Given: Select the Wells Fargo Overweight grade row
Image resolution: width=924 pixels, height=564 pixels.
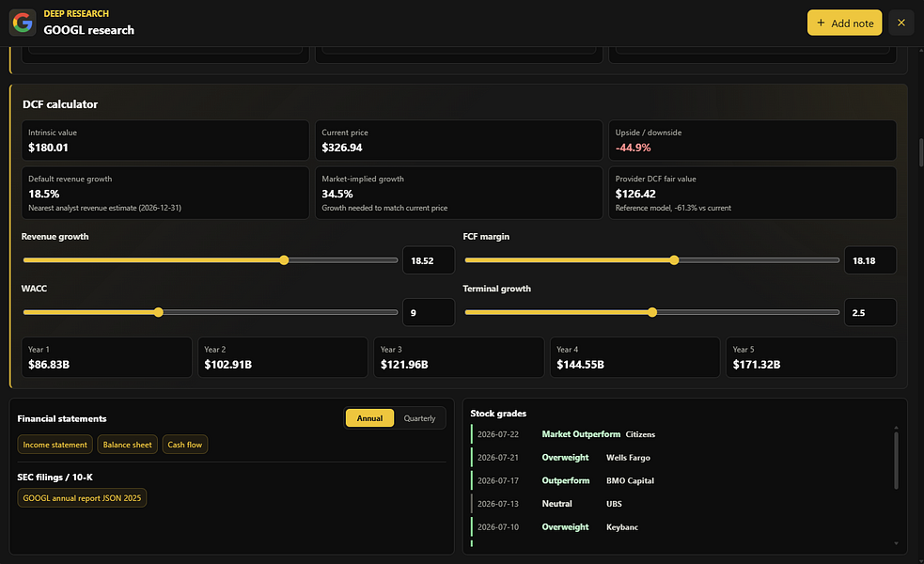Looking at the screenshot, I should (681, 458).
